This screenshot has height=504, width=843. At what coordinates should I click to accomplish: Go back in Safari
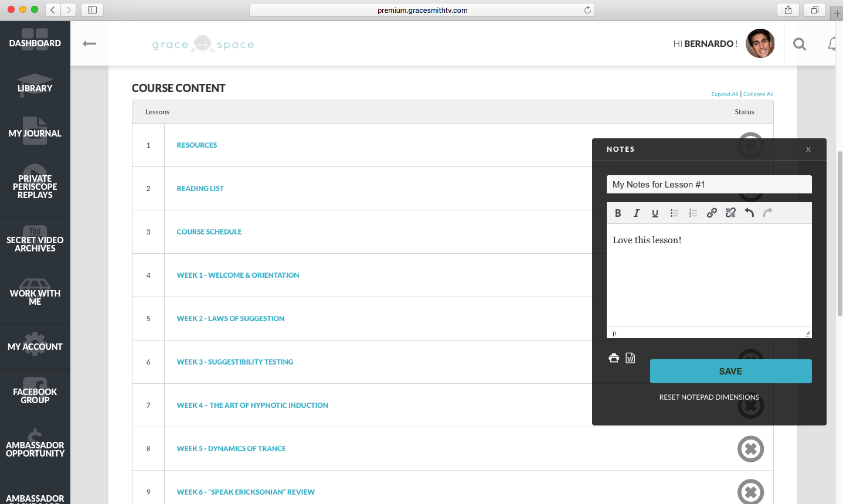[x=53, y=10]
